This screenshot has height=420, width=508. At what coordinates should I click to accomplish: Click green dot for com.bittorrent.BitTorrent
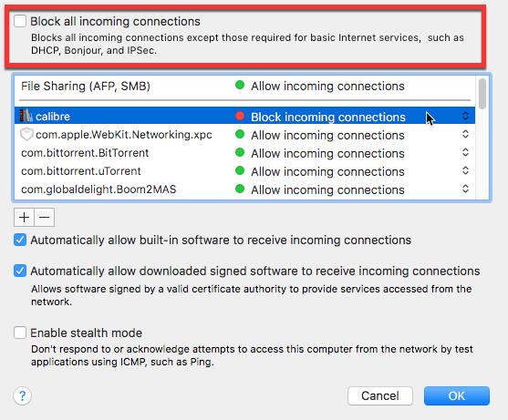coord(240,152)
